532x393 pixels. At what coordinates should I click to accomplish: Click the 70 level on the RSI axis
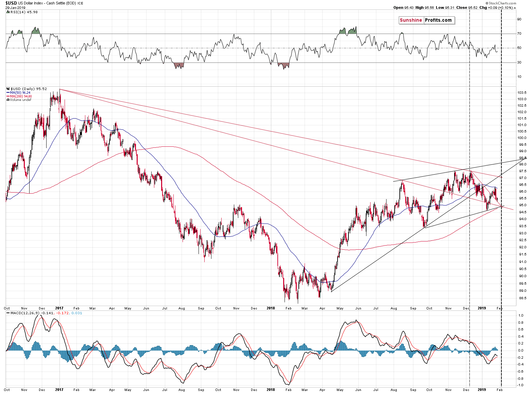tap(519, 34)
